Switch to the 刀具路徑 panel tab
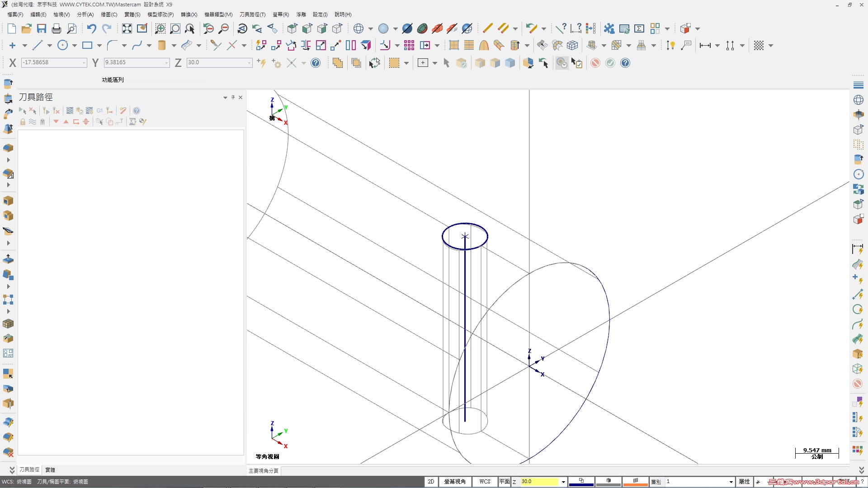The height and width of the screenshot is (488, 868). (29, 470)
